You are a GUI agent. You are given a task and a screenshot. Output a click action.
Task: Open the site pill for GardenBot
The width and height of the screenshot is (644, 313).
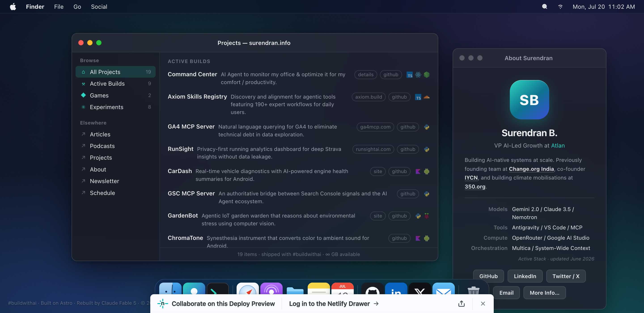coord(378,216)
